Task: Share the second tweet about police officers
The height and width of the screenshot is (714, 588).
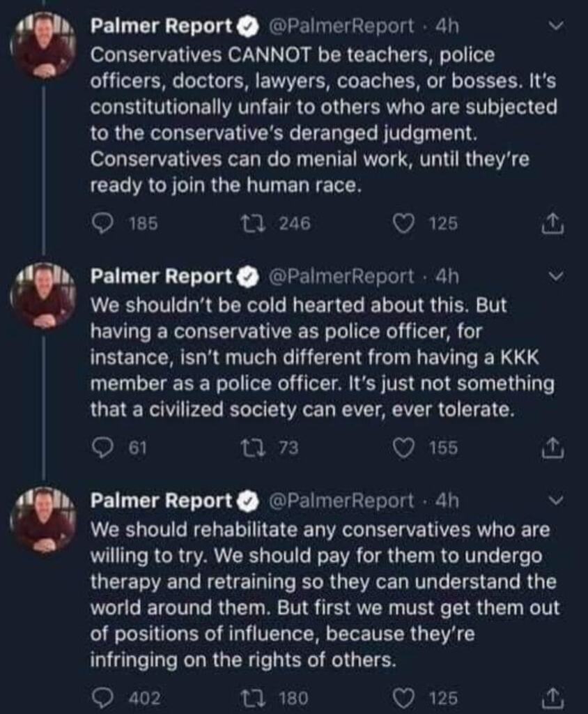Action: click(552, 449)
